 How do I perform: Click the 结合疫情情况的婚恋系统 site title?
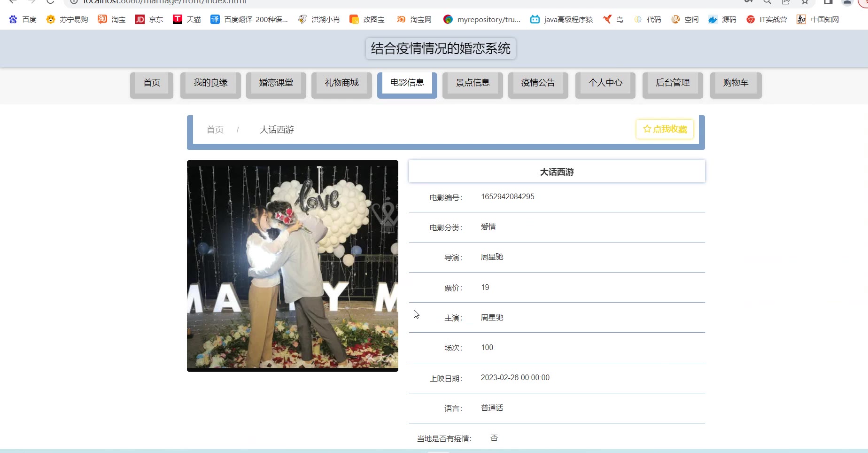click(441, 48)
